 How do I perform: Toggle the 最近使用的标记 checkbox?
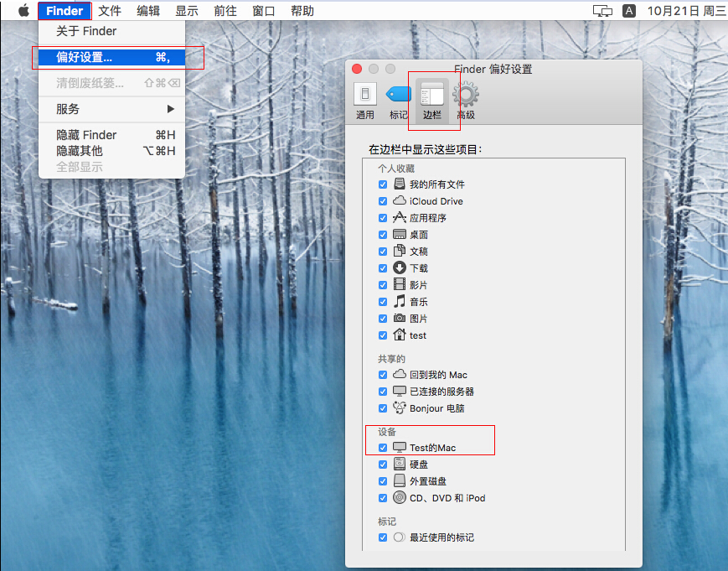click(383, 537)
